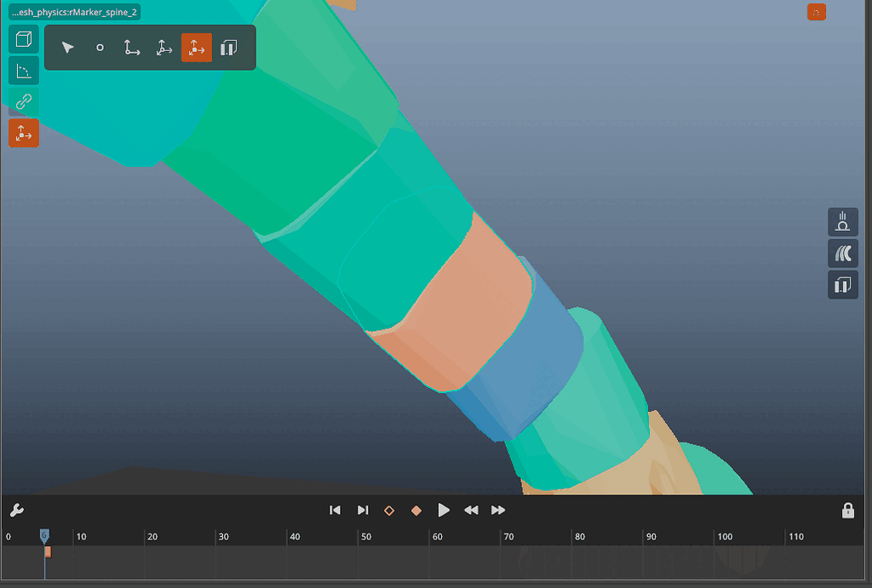Viewport: 872px width, 588px height.
Task: Toggle the timeline lock icon
Action: (847, 510)
